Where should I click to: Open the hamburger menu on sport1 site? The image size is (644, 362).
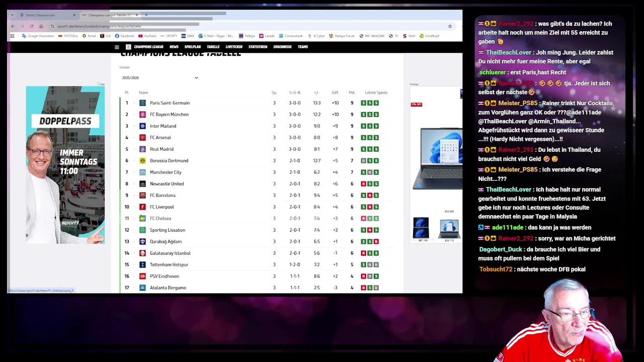click(x=117, y=47)
